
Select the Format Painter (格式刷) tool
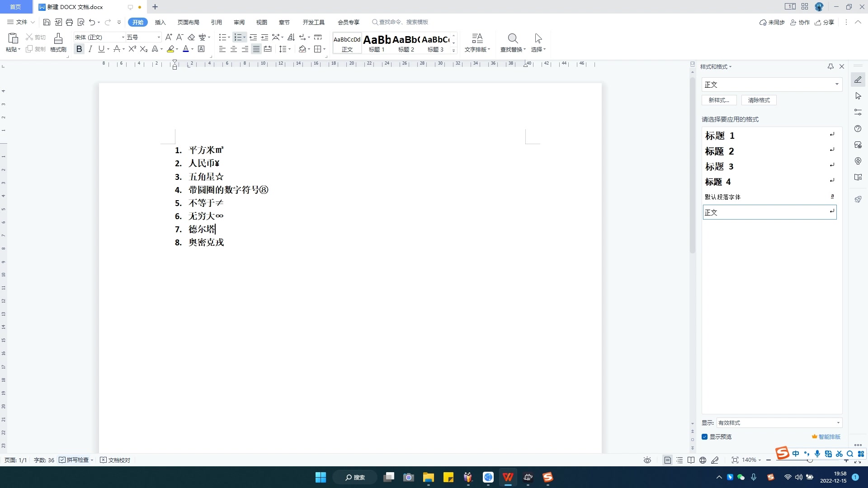[58, 43]
